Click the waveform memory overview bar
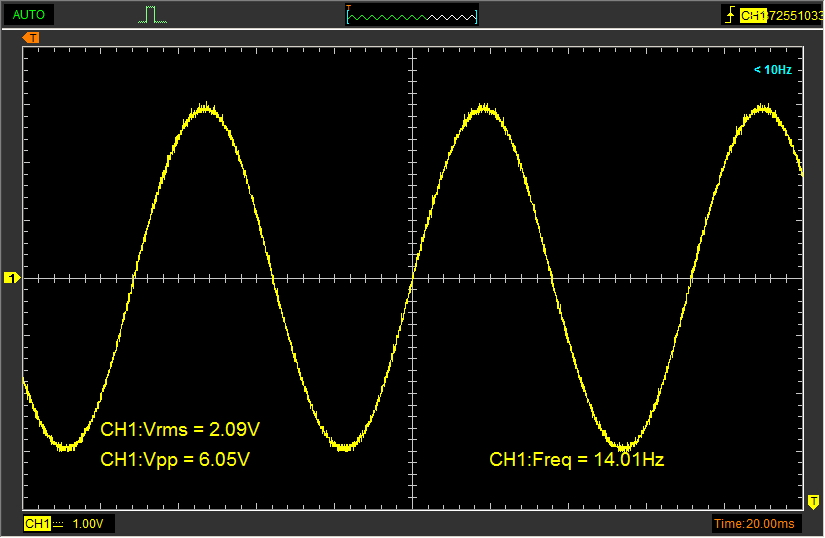The height and width of the screenshot is (538, 825). 412,16
